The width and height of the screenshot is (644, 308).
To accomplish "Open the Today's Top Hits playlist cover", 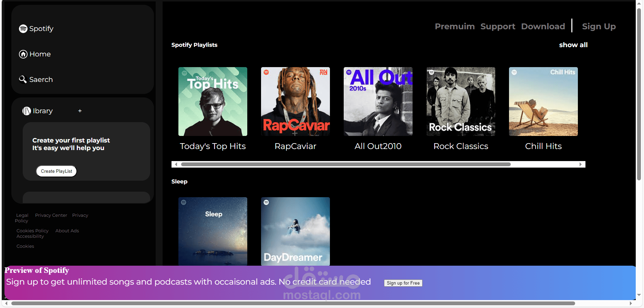I will (213, 102).
